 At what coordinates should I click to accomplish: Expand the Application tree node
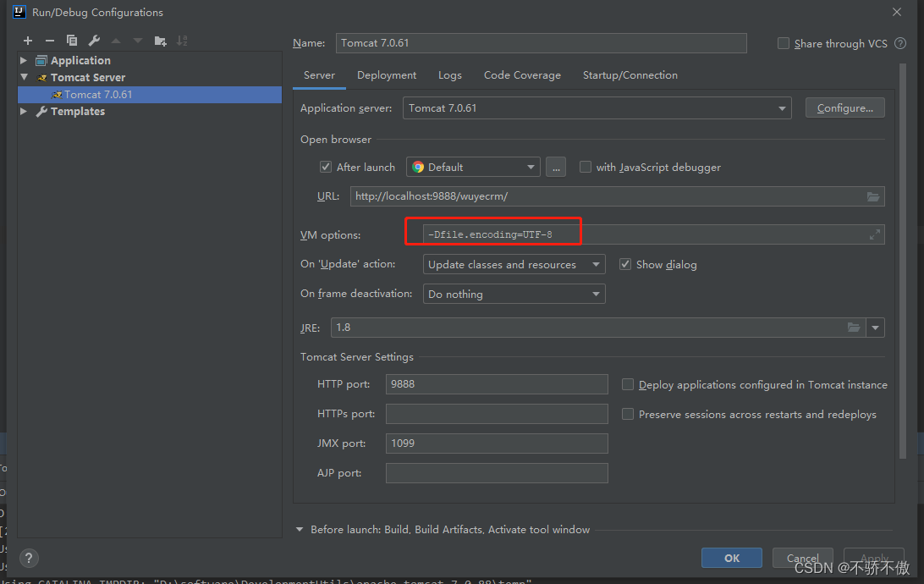click(x=24, y=60)
